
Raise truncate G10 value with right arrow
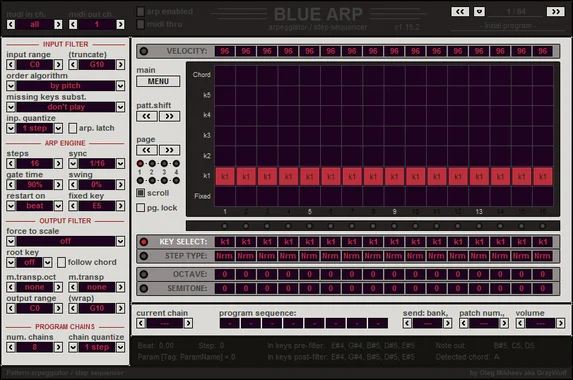point(120,65)
